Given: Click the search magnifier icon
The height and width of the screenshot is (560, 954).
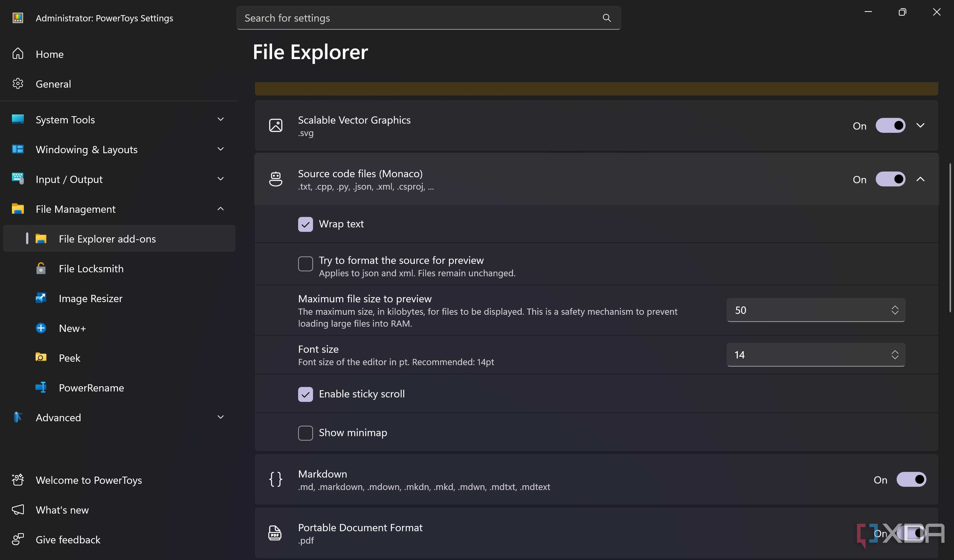Looking at the screenshot, I should 606,18.
